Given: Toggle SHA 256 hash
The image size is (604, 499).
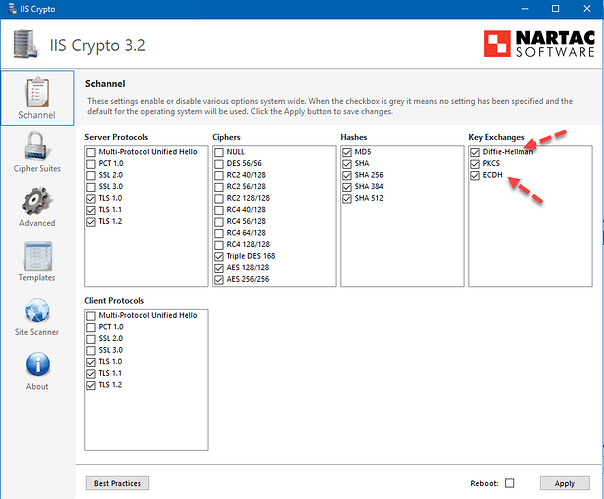Looking at the screenshot, I should tap(347, 175).
